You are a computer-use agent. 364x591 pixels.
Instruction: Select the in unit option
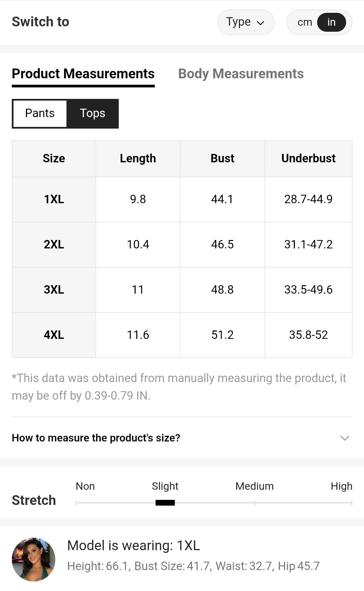(x=331, y=22)
